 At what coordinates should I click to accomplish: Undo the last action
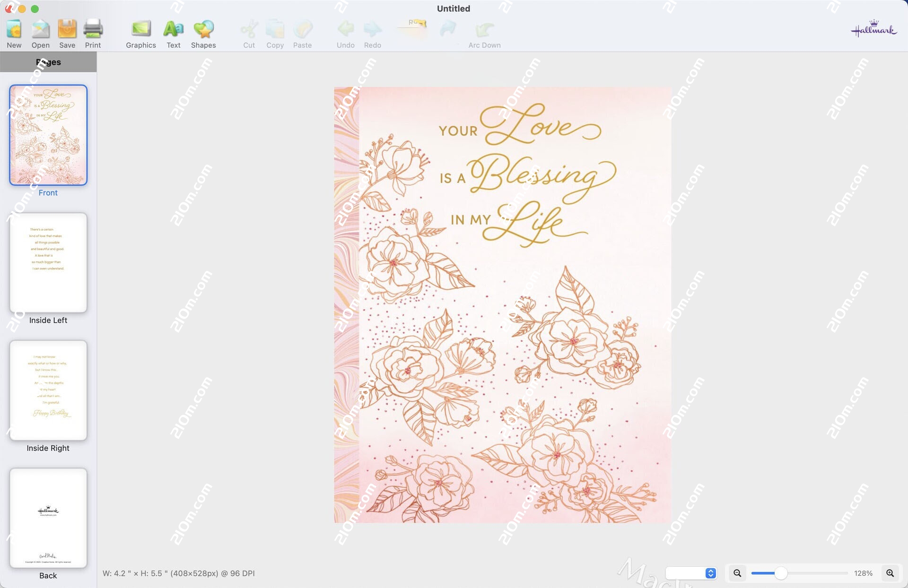[345, 32]
